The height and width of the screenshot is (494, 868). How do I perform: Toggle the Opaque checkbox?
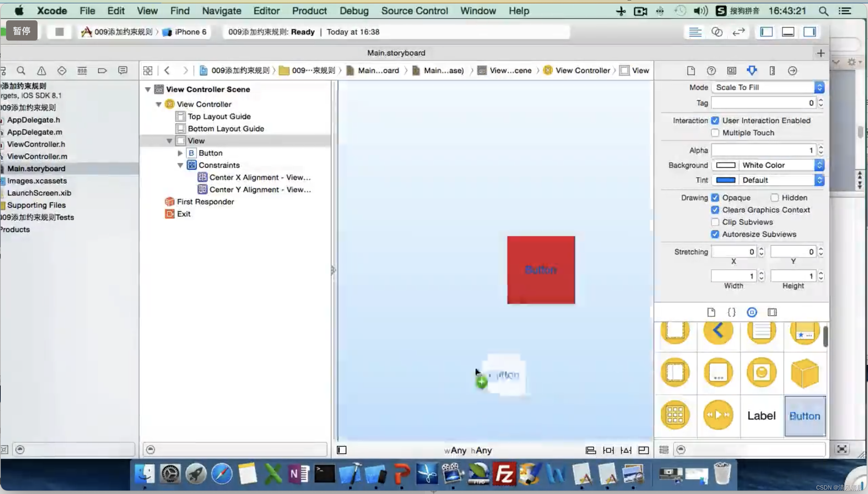pos(715,198)
